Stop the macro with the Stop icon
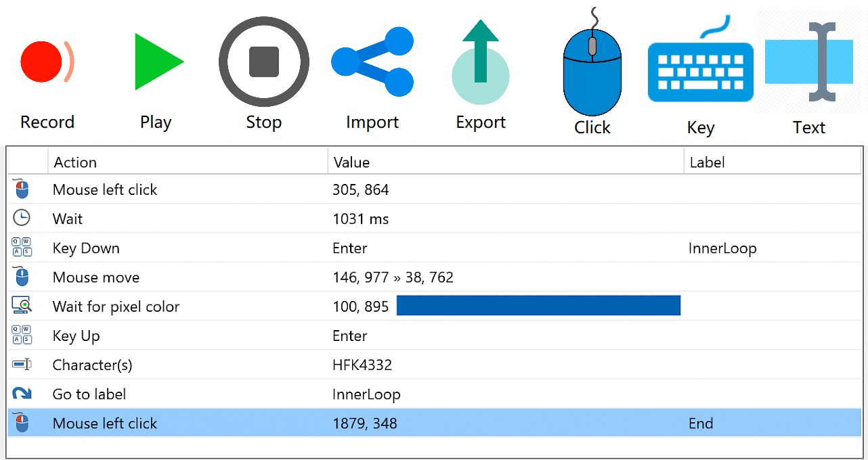Viewport: 868px width, 460px height. tap(263, 62)
